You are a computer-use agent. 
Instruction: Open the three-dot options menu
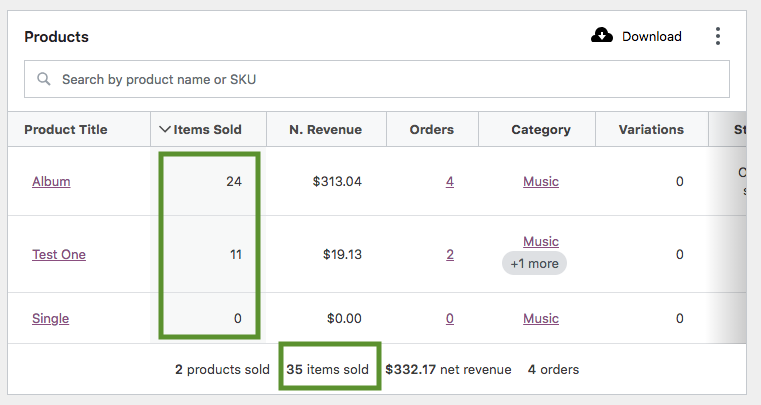tap(718, 36)
